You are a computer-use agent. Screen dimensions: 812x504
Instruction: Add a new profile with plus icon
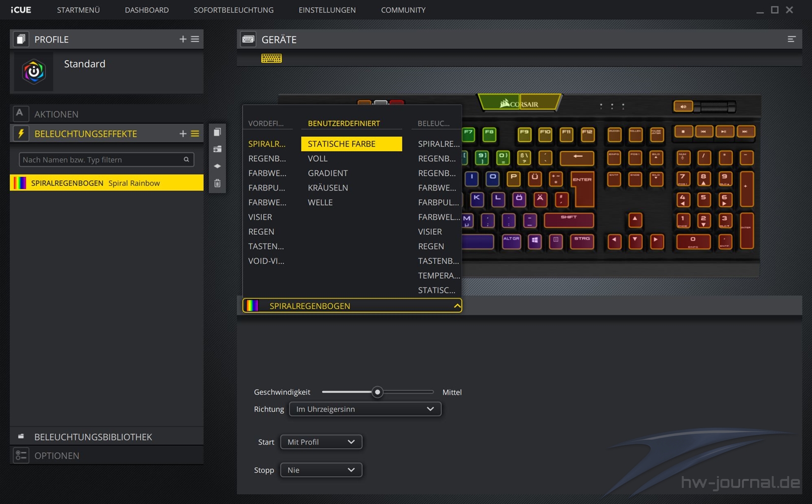point(183,39)
